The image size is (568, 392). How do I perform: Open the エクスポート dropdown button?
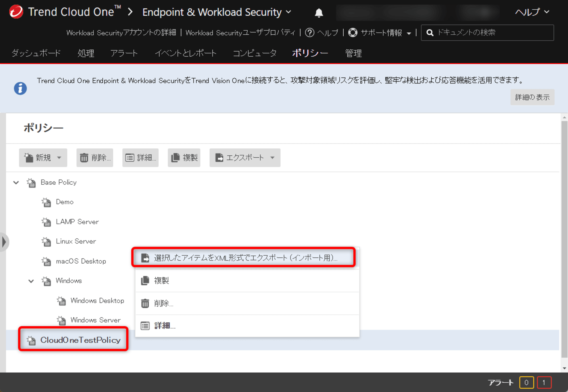coord(245,158)
